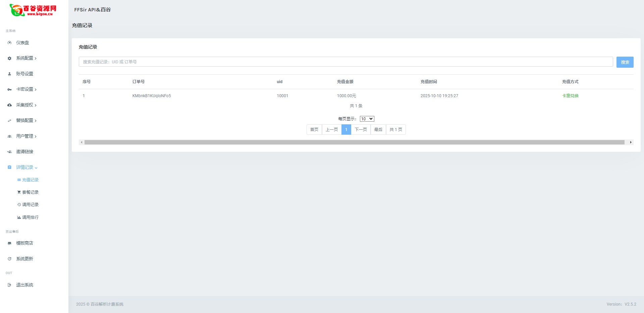Click the dashboard gauge icon

click(9, 43)
